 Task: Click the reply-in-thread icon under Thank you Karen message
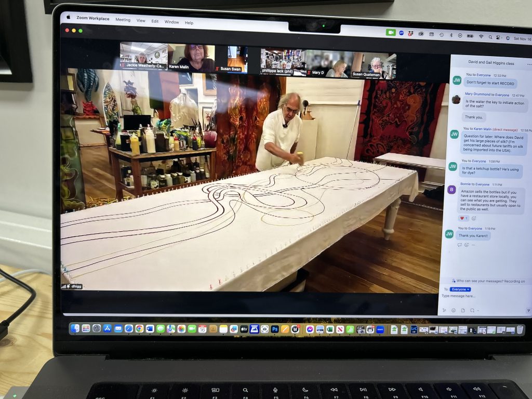pyautogui.click(x=459, y=245)
